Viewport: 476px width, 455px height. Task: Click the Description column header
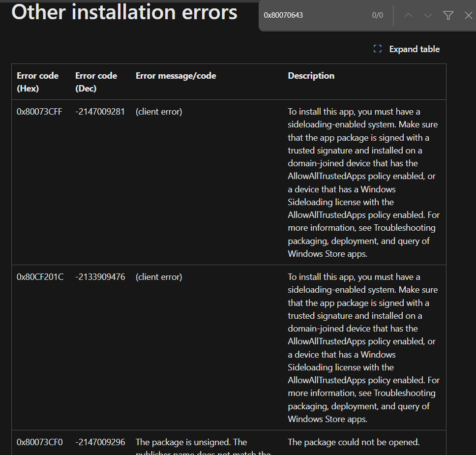point(311,76)
